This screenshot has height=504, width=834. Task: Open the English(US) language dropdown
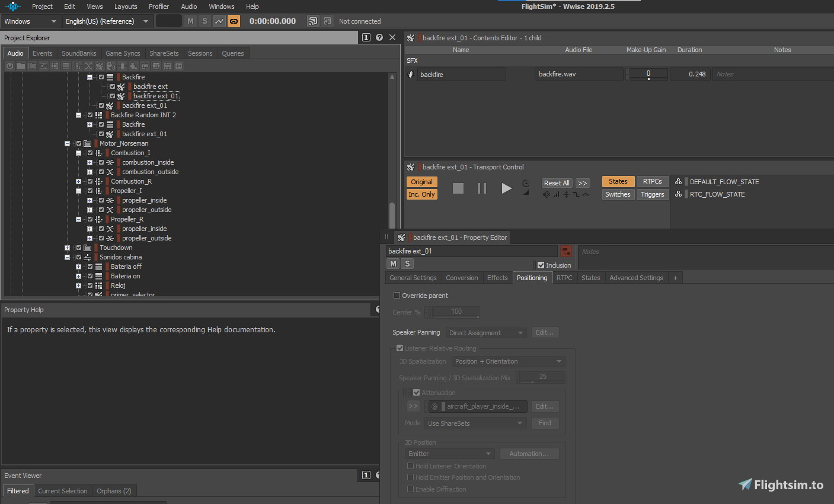(x=107, y=21)
